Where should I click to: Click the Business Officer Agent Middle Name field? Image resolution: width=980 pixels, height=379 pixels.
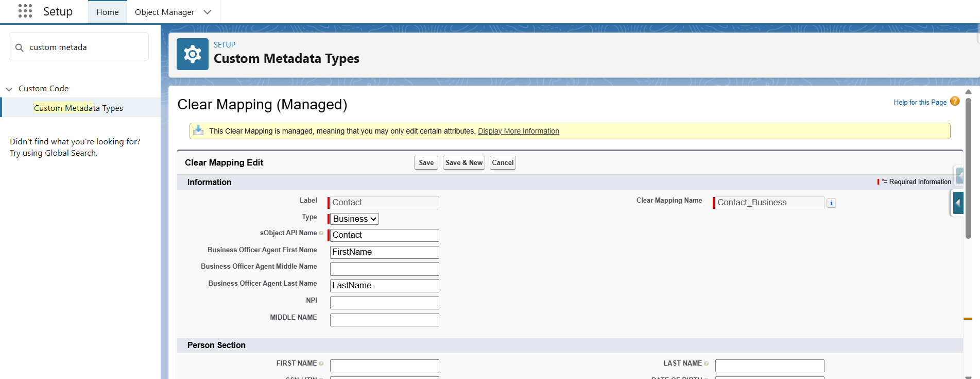click(x=385, y=269)
